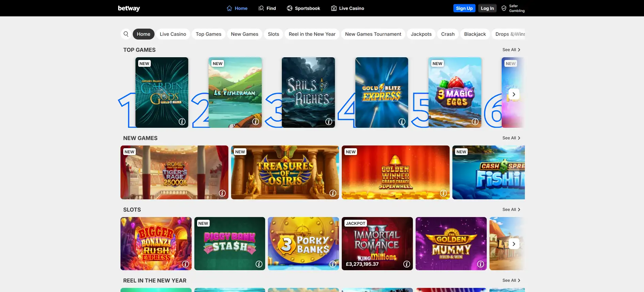Image resolution: width=644 pixels, height=292 pixels.
Task: Select the Top Games category pill
Action: (x=209, y=34)
